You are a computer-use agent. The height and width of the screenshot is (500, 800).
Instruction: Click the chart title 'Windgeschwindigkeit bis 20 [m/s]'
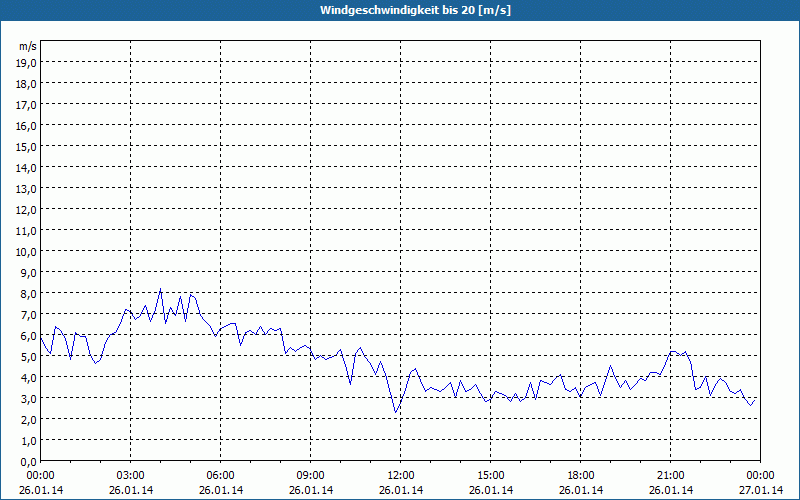click(x=415, y=10)
